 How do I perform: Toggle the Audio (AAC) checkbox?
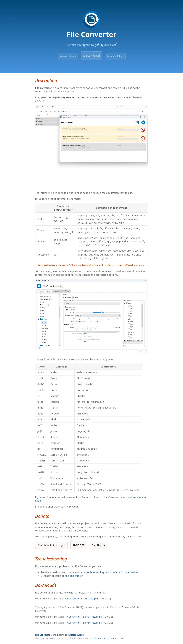pos(65,324)
